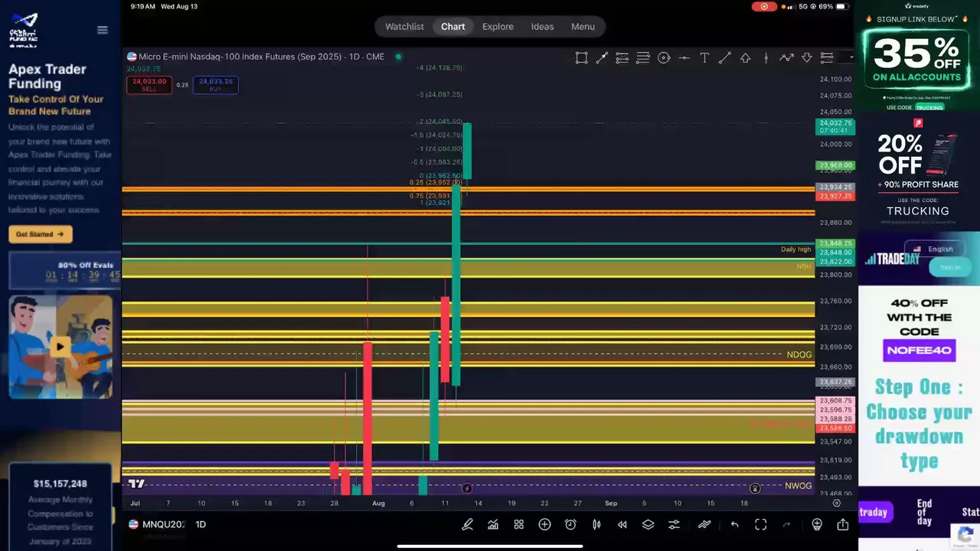Image resolution: width=980 pixels, height=551 pixels.
Task: Enter fullscreen chart mode
Action: [760, 524]
